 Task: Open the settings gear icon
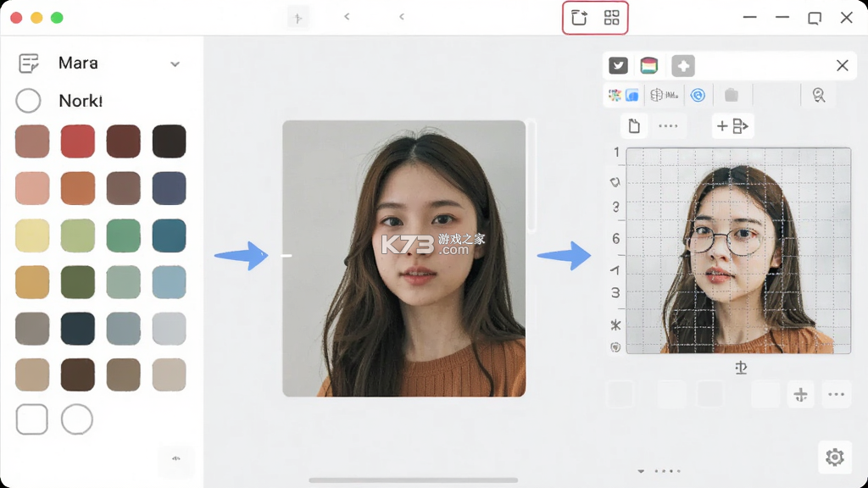click(835, 457)
